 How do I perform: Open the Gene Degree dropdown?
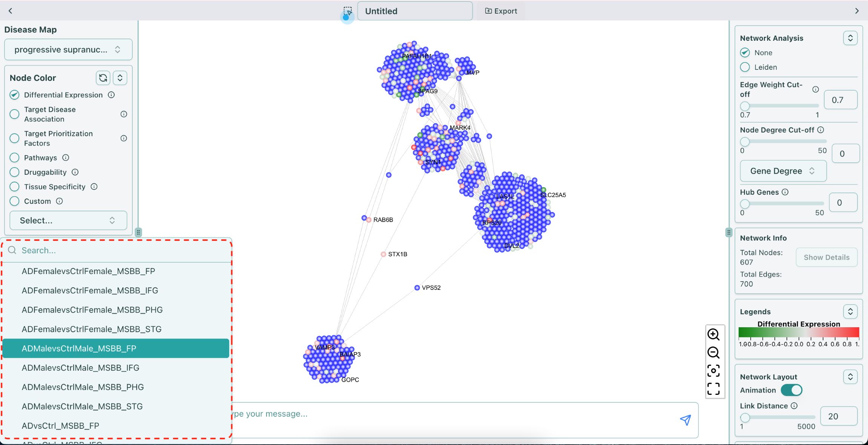point(783,171)
